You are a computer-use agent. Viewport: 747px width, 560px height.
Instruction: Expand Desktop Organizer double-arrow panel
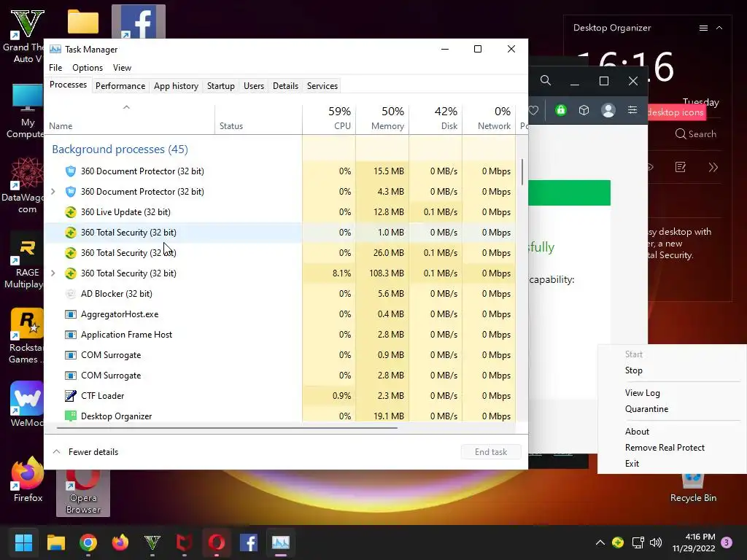point(713,167)
